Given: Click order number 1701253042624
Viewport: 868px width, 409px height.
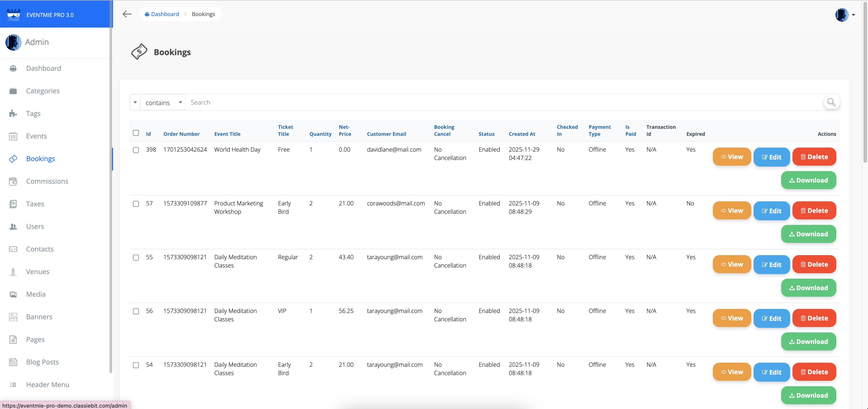Looking at the screenshot, I should [x=185, y=149].
